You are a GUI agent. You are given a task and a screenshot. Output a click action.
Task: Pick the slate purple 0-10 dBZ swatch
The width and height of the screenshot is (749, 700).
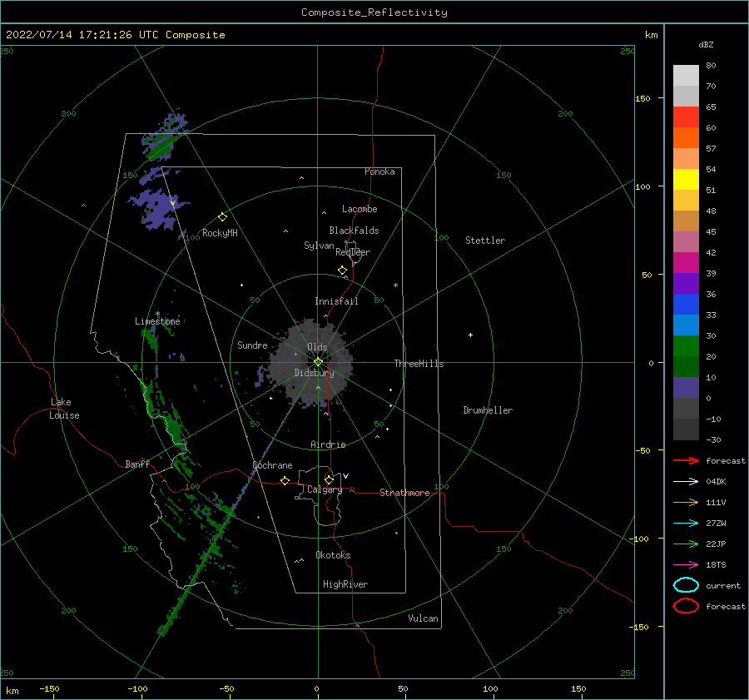pos(686,388)
